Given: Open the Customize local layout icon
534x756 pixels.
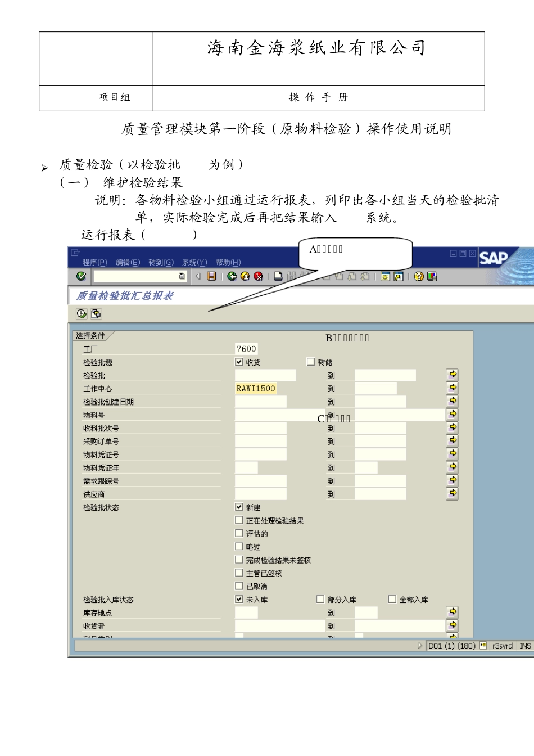Looking at the screenshot, I should point(432,276).
